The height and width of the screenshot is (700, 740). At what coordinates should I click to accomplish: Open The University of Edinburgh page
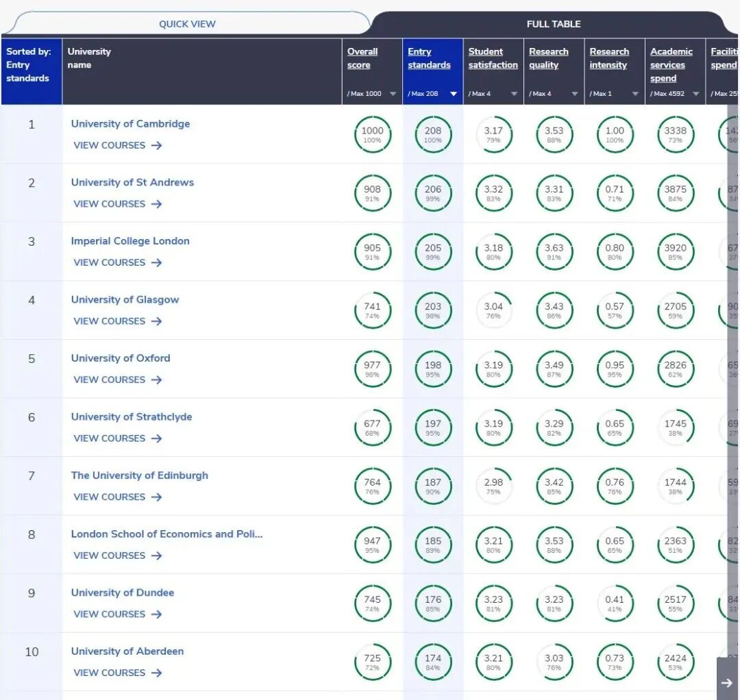139,475
